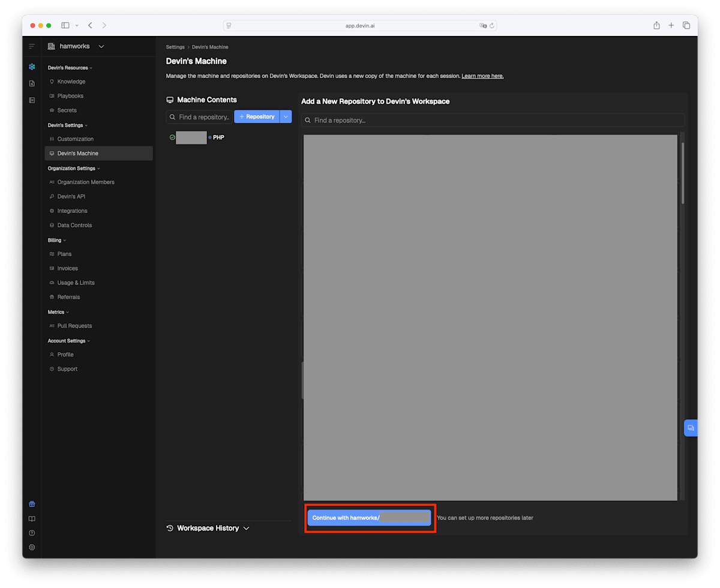
Task: Toggle the Safari sidebar icon
Action: point(65,25)
